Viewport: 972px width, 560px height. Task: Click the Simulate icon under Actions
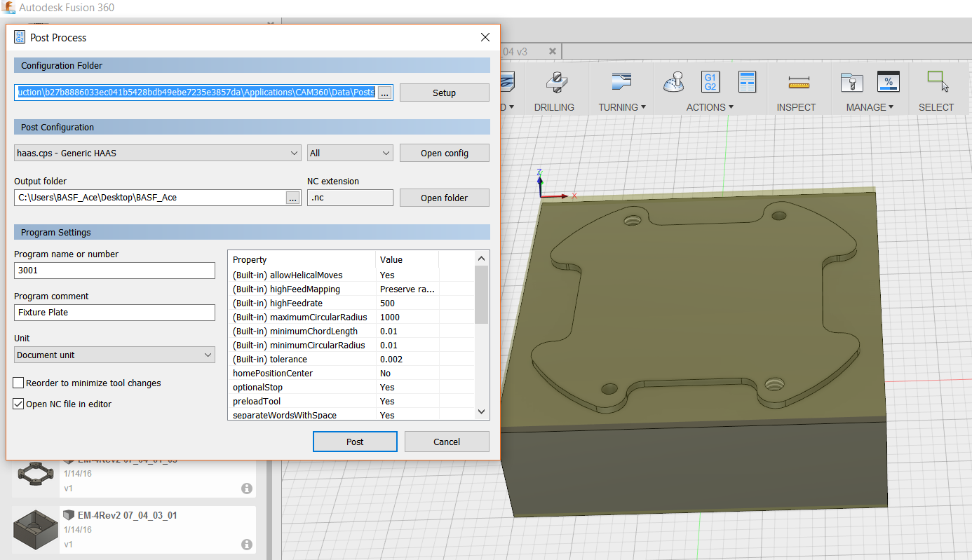click(x=673, y=82)
